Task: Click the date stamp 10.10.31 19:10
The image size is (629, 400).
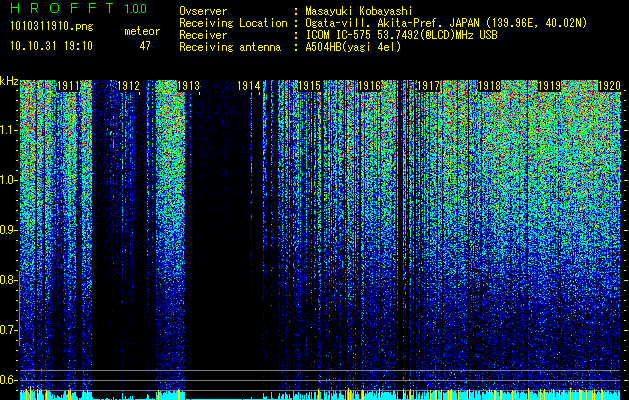Action: pos(51,46)
